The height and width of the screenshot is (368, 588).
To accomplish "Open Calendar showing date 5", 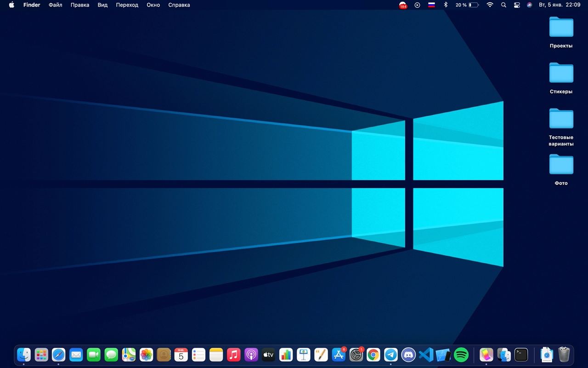I will (x=181, y=355).
